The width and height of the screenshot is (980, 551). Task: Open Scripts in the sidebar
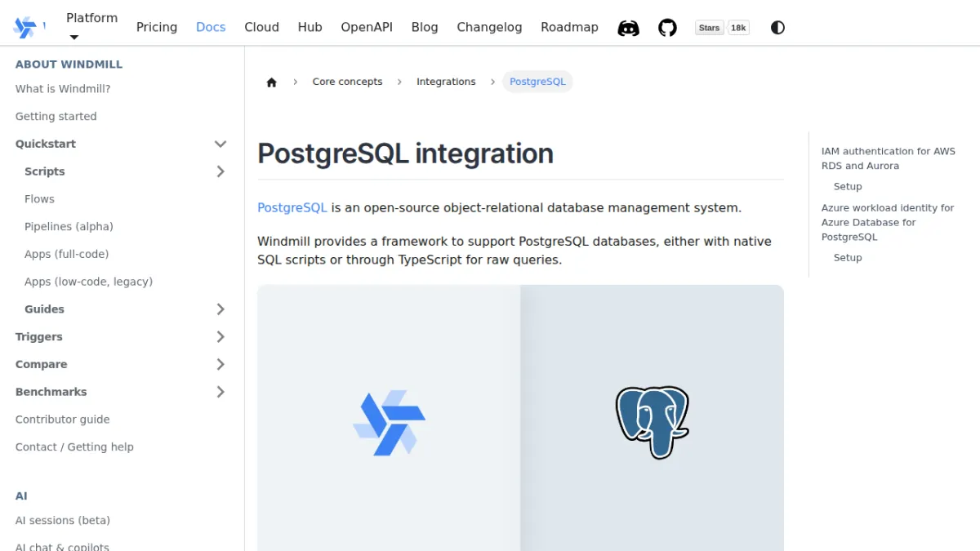[x=45, y=171]
